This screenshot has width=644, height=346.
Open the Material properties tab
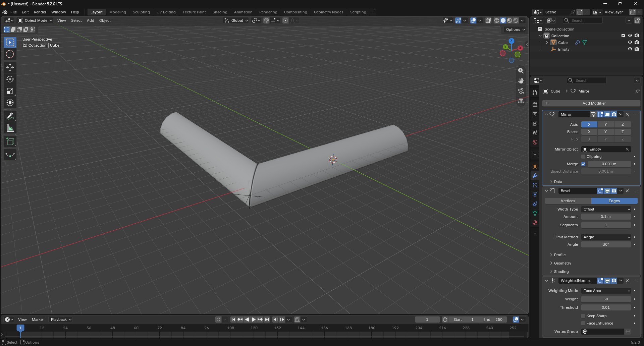pos(535,223)
